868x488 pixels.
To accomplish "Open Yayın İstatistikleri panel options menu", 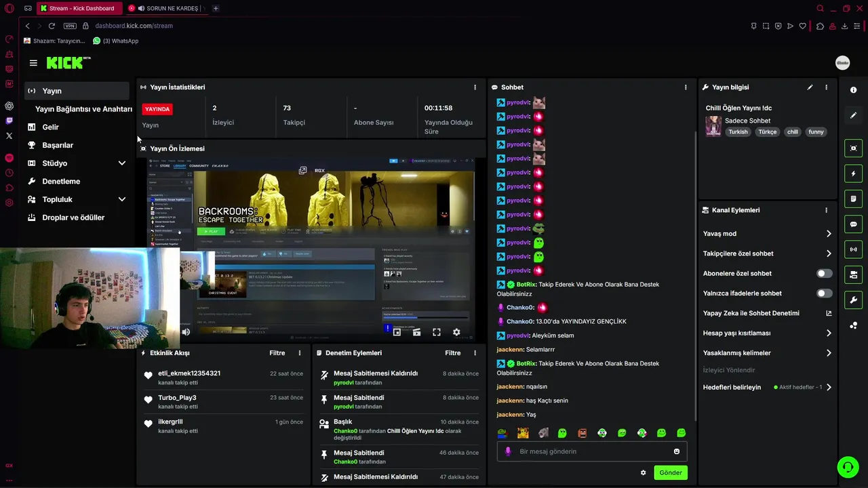I will (475, 87).
